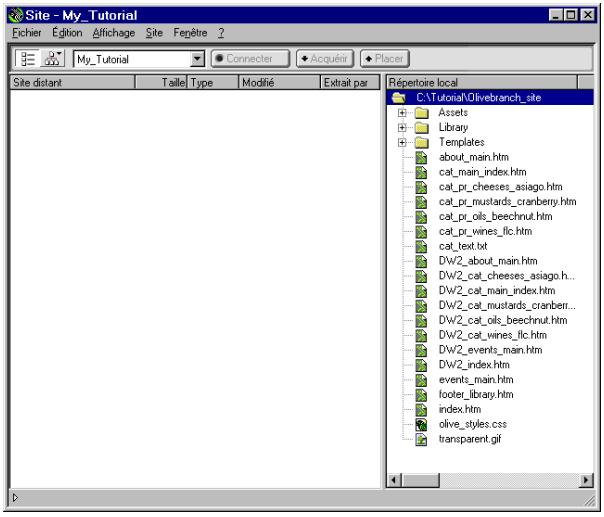Click the status bar expand triangle
The width and height of the screenshot is (604, 517).
15,498
